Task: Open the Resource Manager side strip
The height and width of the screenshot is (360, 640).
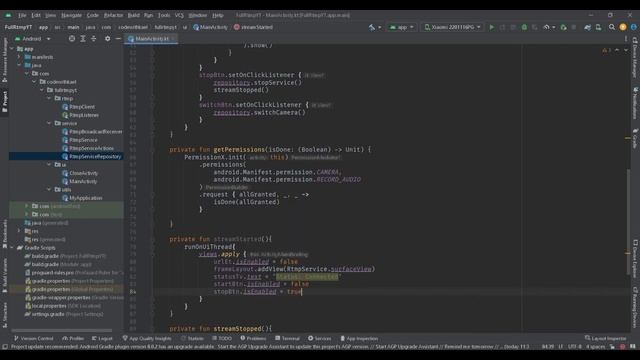Action: click(4, 60)
